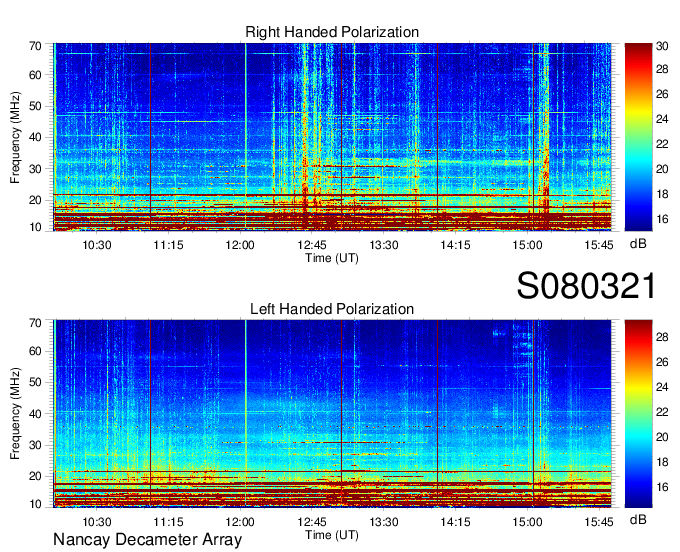
Task: Click the 15:45 tick on lower time axis
Action: click(599, 522)
